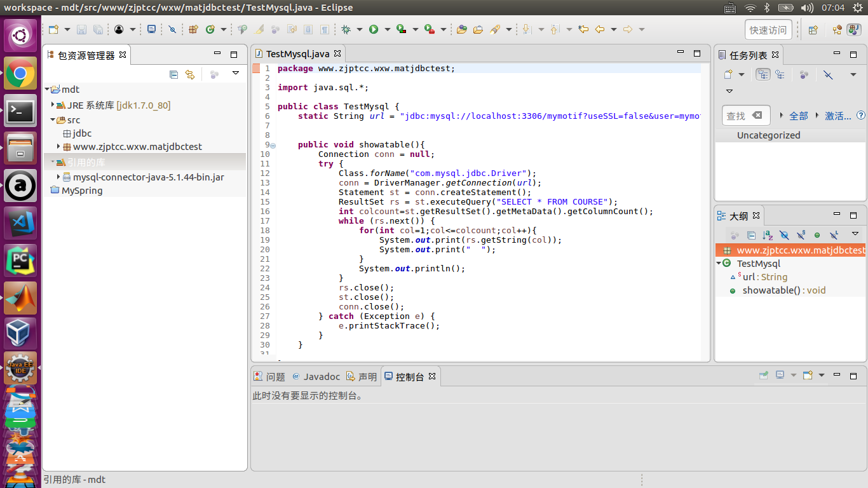Viewport: 868px width, 488px height.
Task: Toggle alphabetical Sort in Outline
Action: point(768,235)
